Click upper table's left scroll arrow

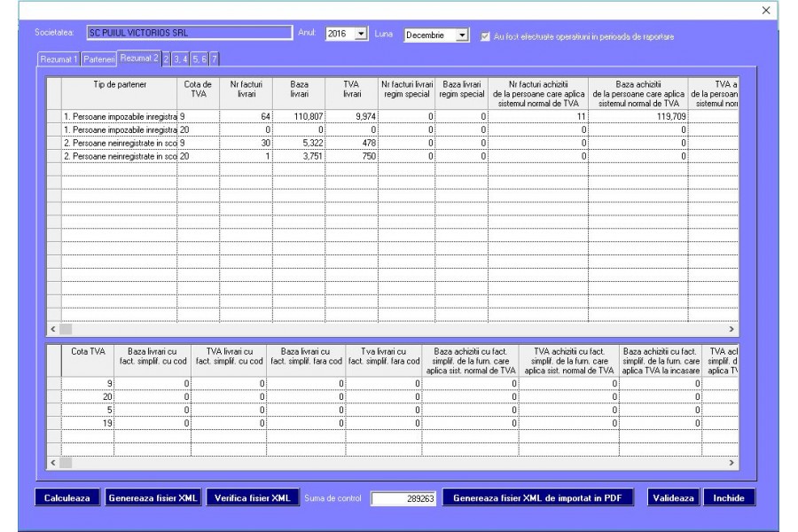click(53, 329)
